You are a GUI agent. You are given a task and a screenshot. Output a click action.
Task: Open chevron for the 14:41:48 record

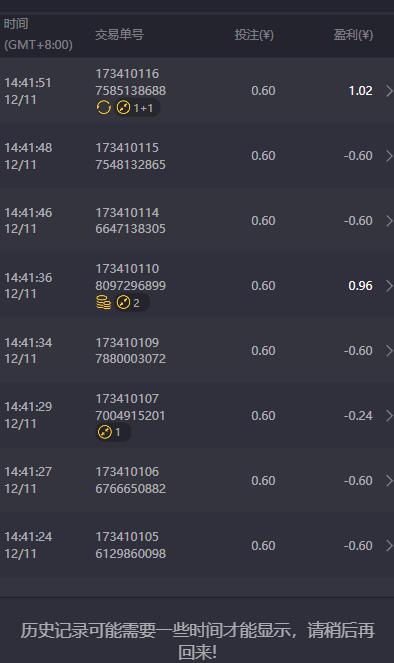pyautogui.click(x=389, y=156)
